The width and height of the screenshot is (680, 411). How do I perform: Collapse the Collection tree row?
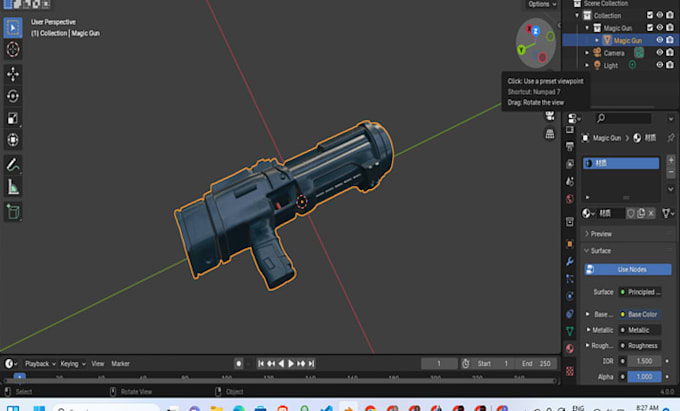577,16
